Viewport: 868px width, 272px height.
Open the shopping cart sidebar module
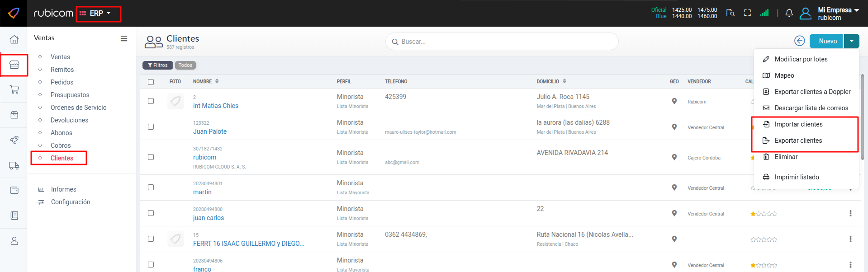[x=14, y=90]
